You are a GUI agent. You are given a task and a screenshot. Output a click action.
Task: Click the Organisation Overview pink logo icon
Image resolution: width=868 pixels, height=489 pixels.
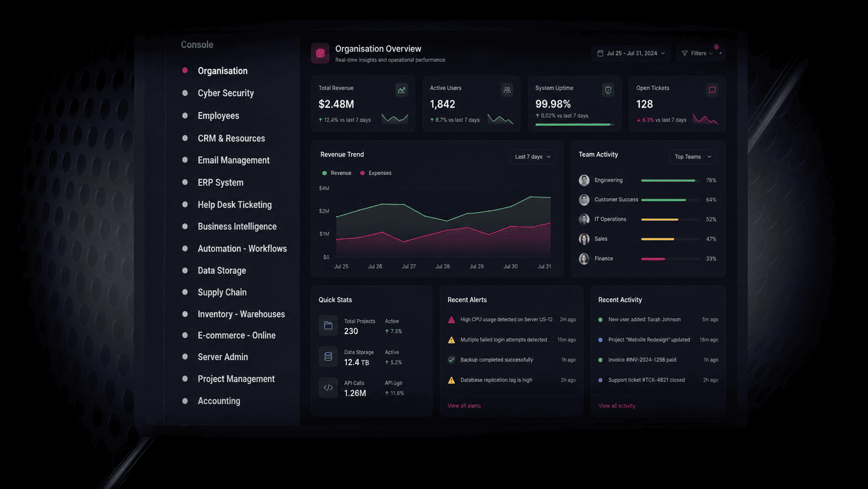[x=320, y=54]
